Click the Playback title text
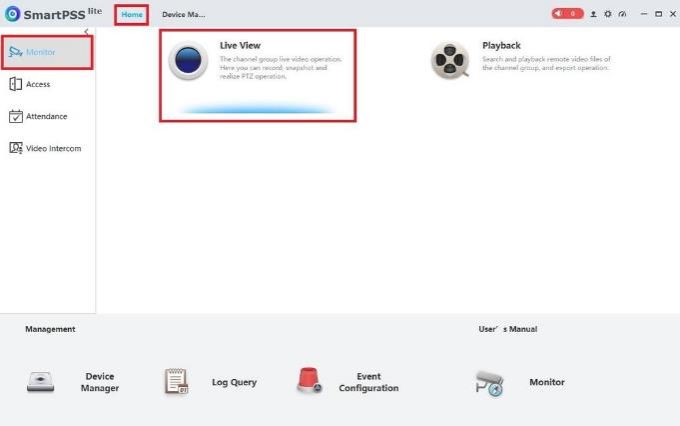Image resolution: width=680 pixels, height=426 pixels. 501,46
